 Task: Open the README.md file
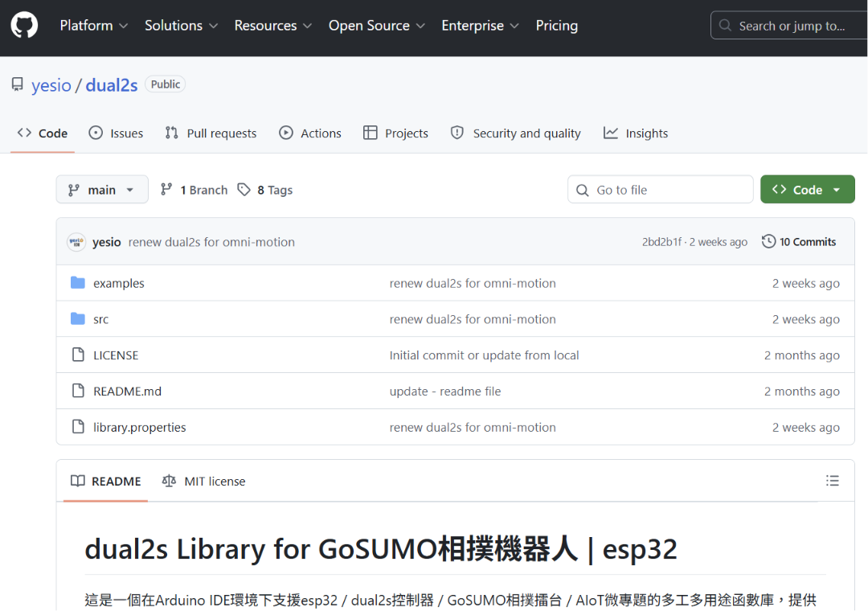tap(127, 391)
